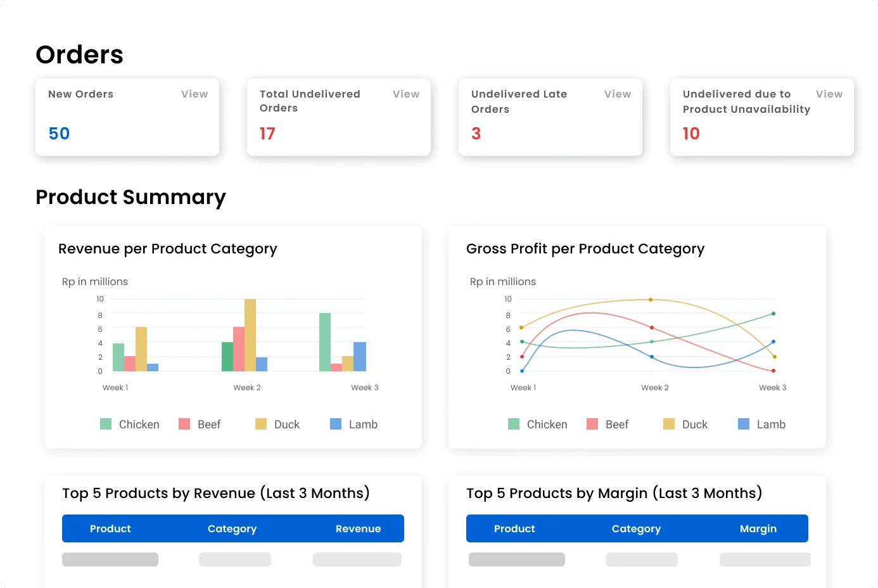Click View link on New Orders card
Screen dimensions: 878x588
point(194,94)
